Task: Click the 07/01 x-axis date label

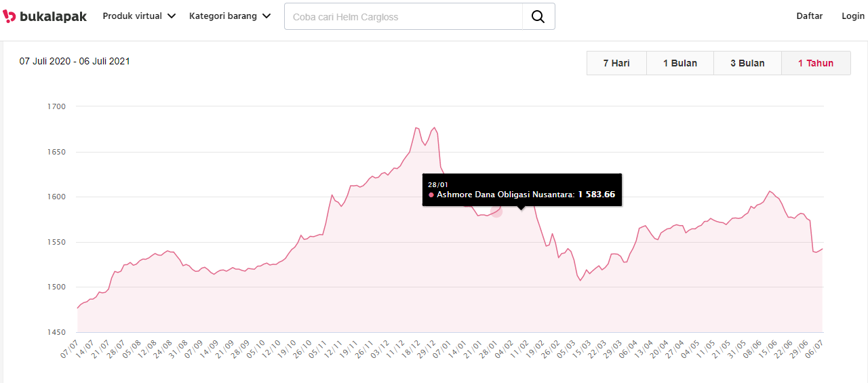Action: click(443, 349)
